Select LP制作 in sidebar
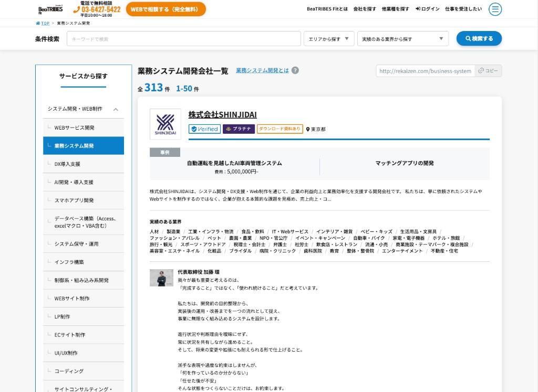This screenshot has width=538, height=392. [x=84, y=316]
